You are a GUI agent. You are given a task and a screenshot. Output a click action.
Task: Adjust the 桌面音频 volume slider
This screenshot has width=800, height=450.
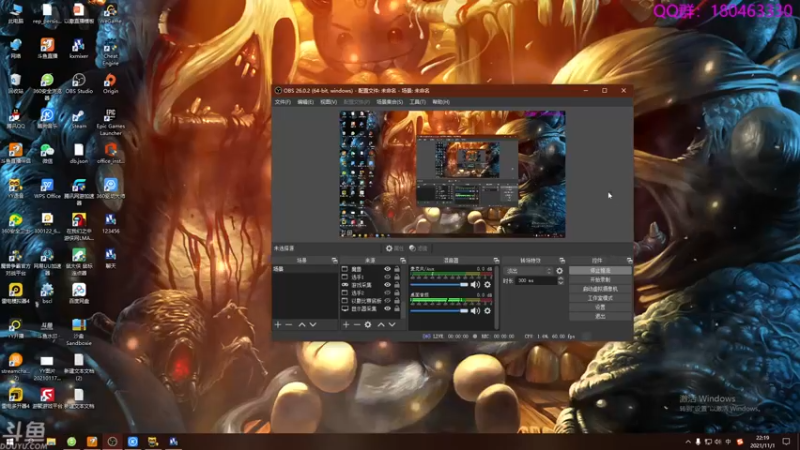[439, 311]
